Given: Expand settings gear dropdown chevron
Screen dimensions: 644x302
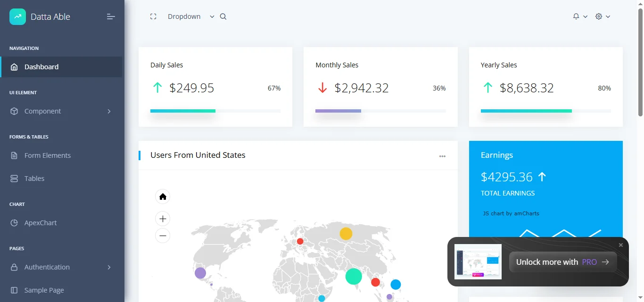Looking at the screenshot, I should (x=608, y=16).
